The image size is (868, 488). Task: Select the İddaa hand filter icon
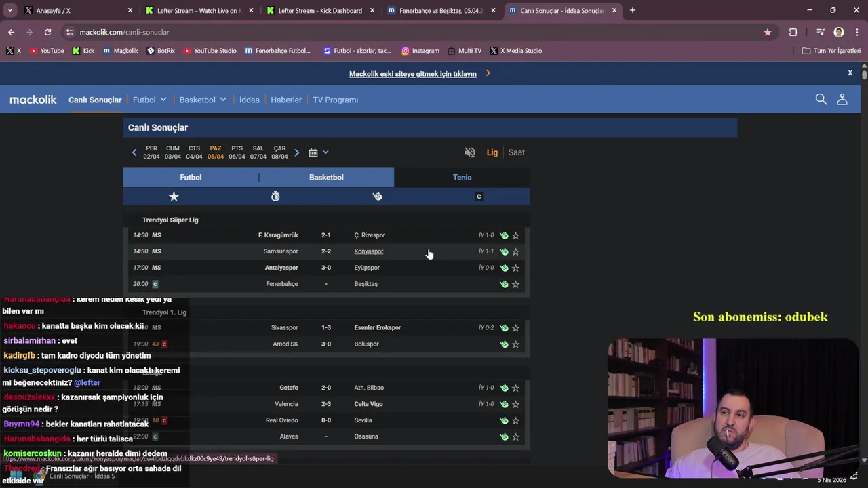[377, 197]
